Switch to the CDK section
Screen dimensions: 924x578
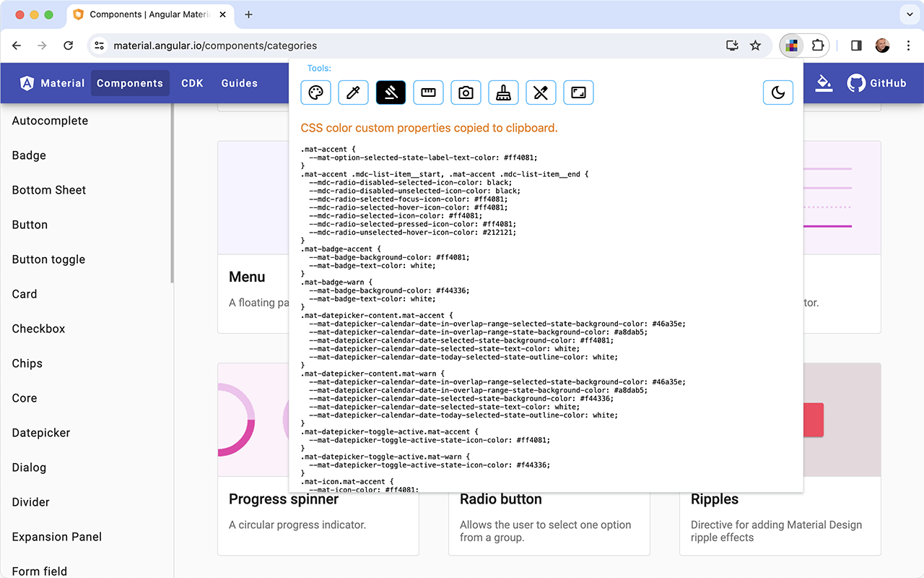pyautogui.click(x=192, y=82)
